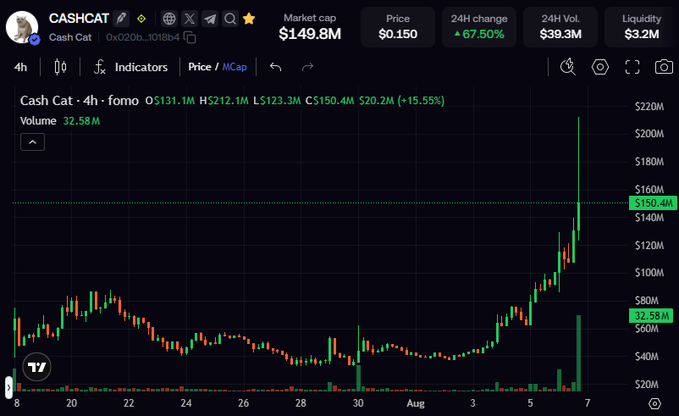Open the fx Indicators menu
The width and height of the screenshot is (679, 416).
coord(131,67)
